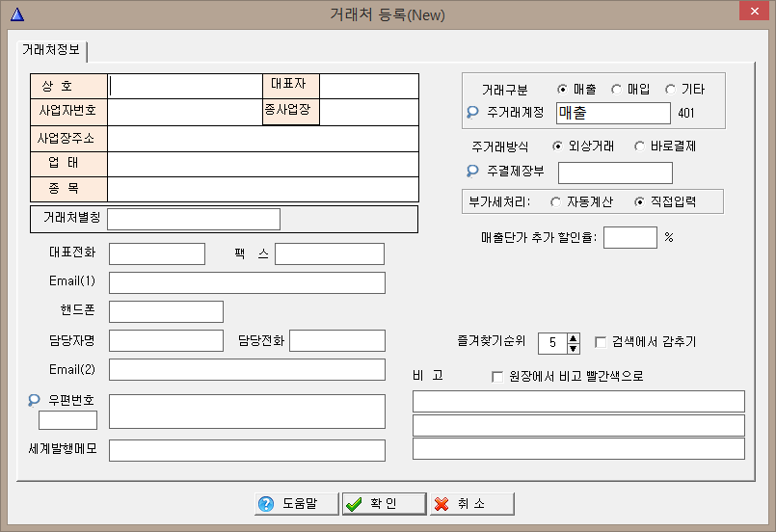Click the 주거래계정 field showing 매출
The width and height of the screenshot is (776, 532).
pos(614,114)
